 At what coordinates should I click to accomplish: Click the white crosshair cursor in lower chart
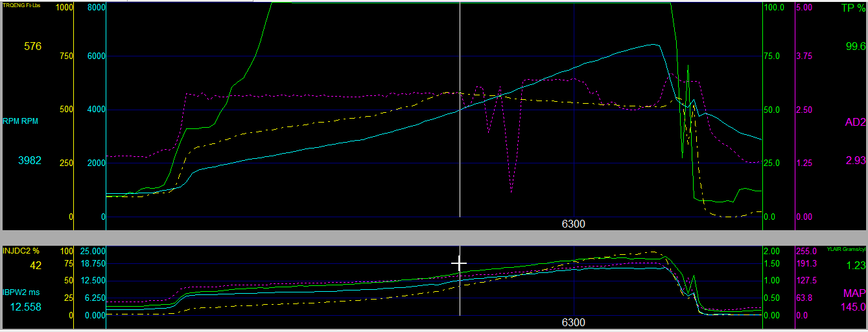point(459,263)
